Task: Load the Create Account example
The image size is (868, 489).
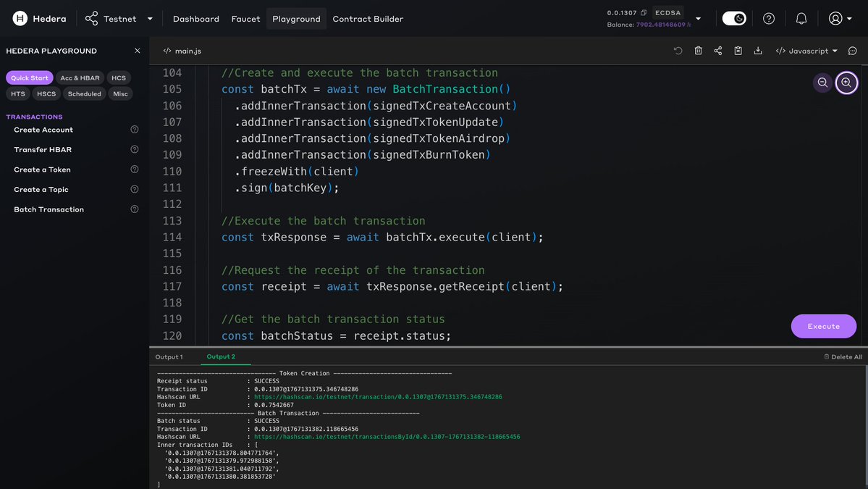Action: tap(43, 130)
